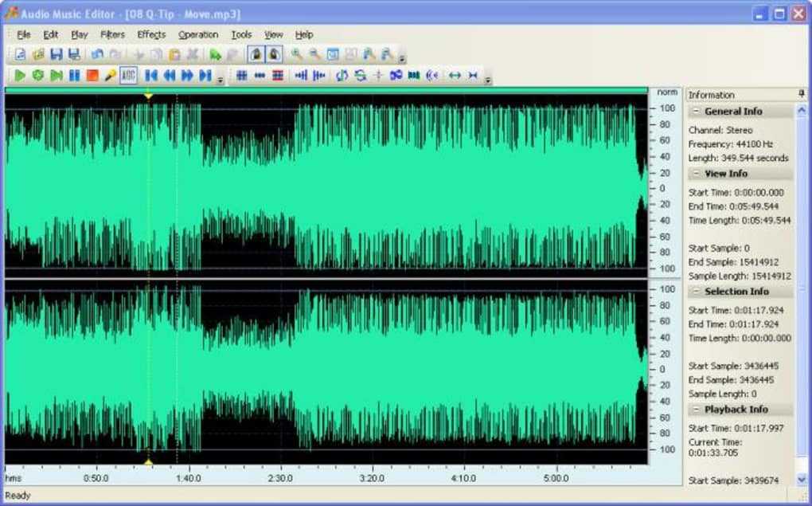This screenshot has height=506, width=812.
Task: Click the 'Length: 349.544 seconds' text
Action: point(739,158)
